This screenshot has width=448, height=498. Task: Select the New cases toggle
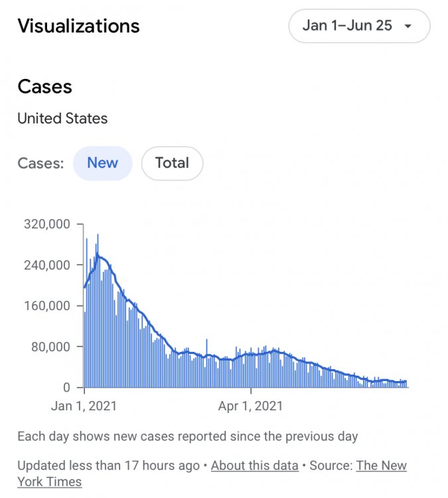point(103,163)
